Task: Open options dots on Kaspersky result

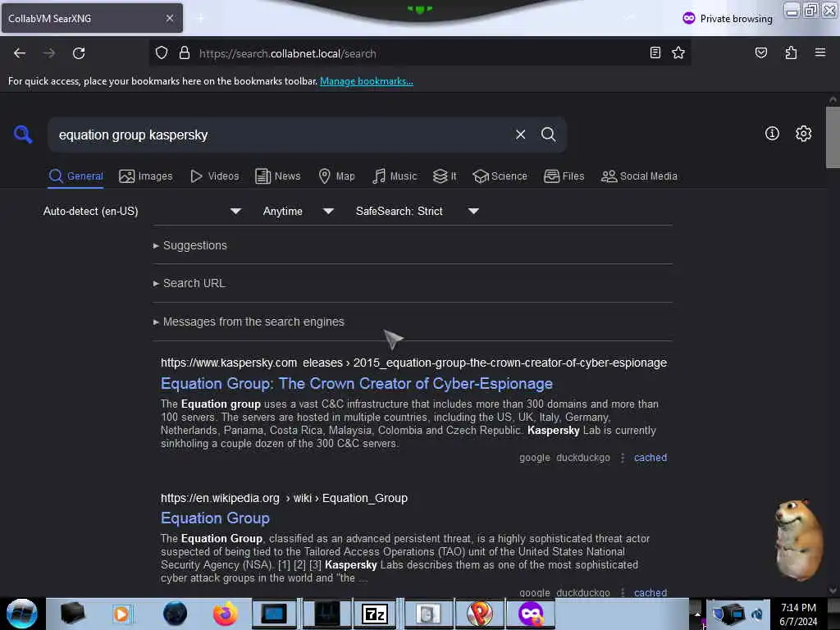Action: coord(622,458)
